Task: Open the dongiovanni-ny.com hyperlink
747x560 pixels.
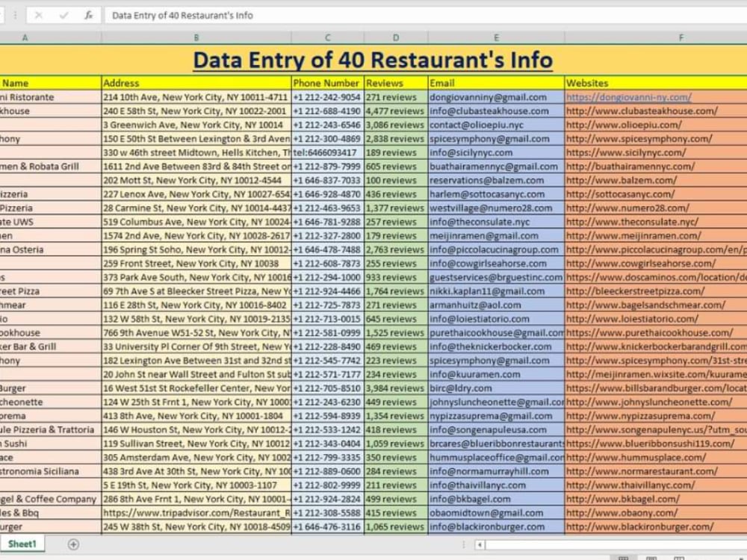Action: click(x=628, y=97)
